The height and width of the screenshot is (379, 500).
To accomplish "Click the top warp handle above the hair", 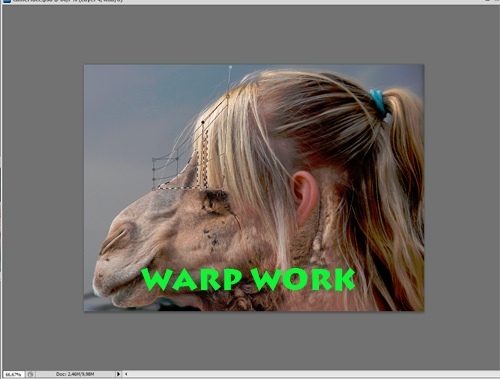I will coord(230,67).
